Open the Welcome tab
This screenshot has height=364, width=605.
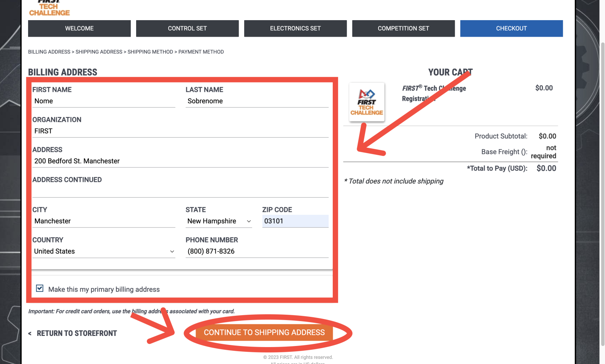coord(79,28)
